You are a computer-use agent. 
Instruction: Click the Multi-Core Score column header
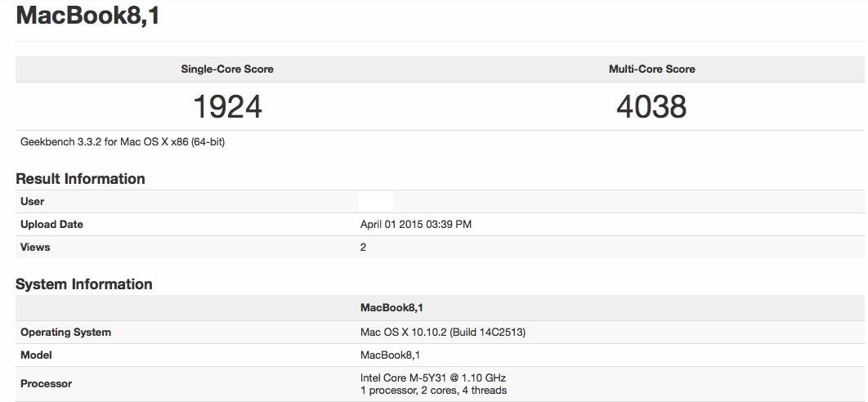(x=651, y=69)
